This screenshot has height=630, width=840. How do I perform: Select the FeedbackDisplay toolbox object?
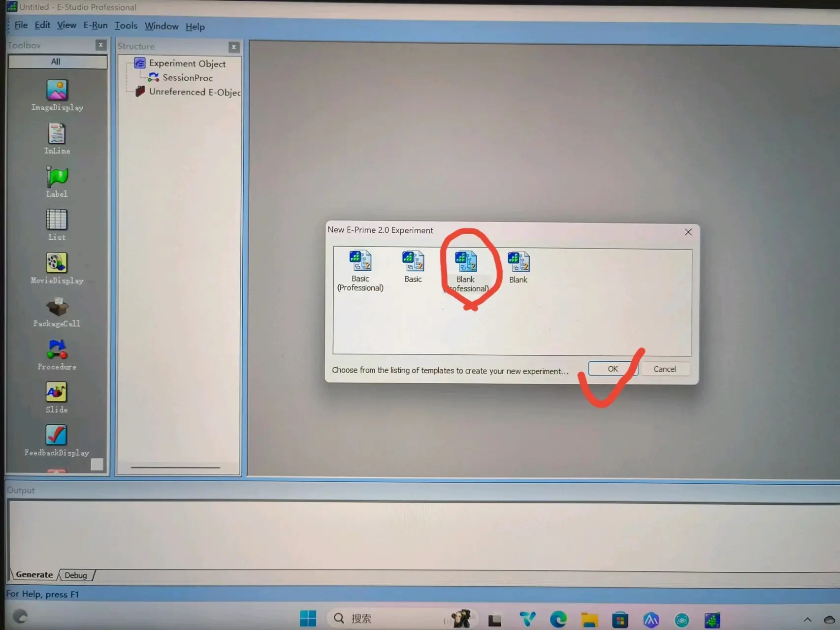pyautogui.click(x=57, y=441)
